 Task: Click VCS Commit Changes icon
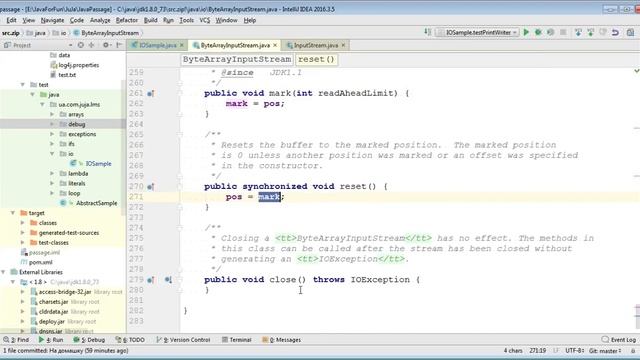pyautogui.click(x=591, y=32)
